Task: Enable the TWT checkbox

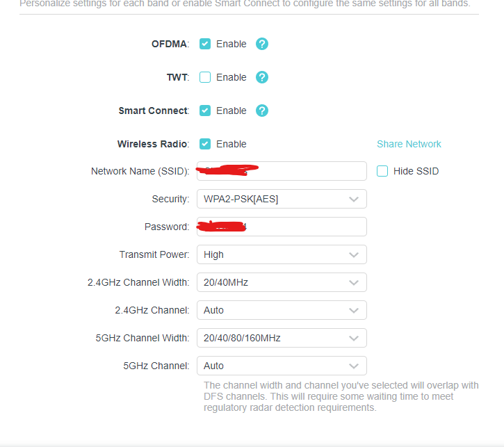Action: (205, 77)
